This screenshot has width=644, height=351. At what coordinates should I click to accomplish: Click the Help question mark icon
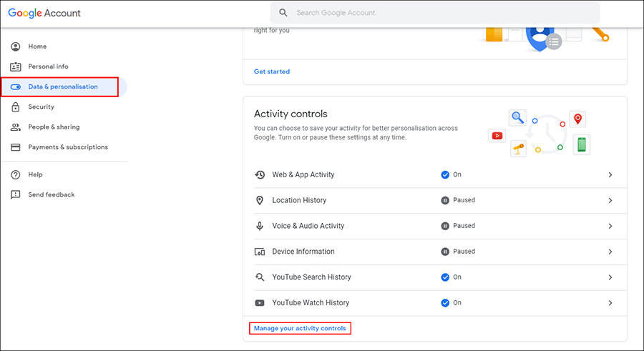[x=16, y=174]
